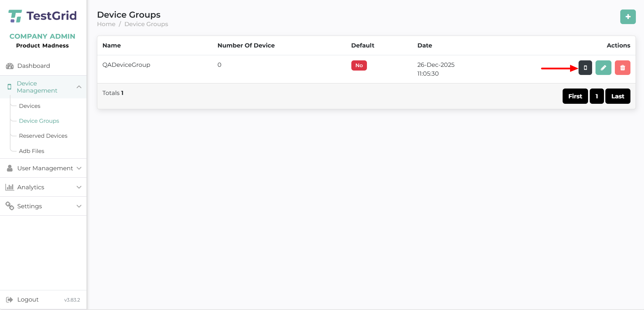This screenshot has height=310, width=644.
Task: Jump to the Last page
Action: [x=617, y=96]
